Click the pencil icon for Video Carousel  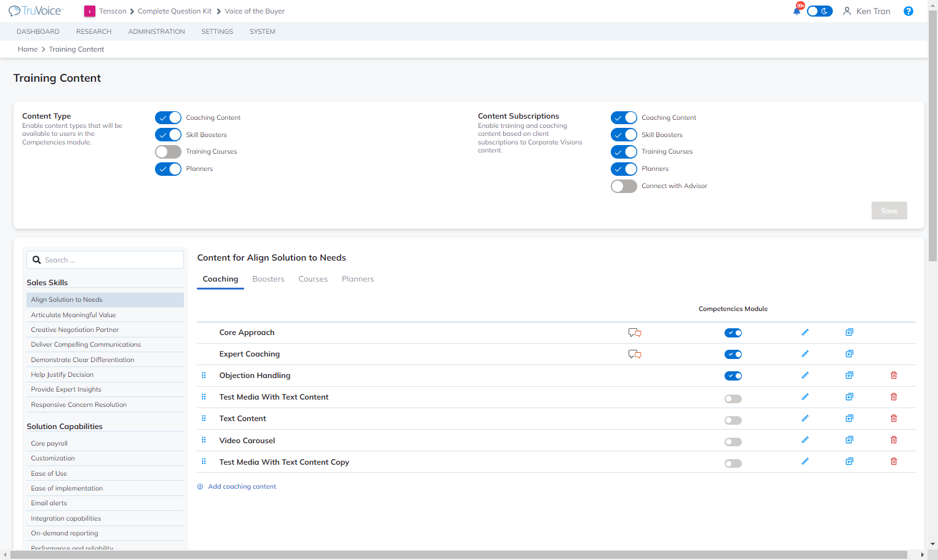805,440
